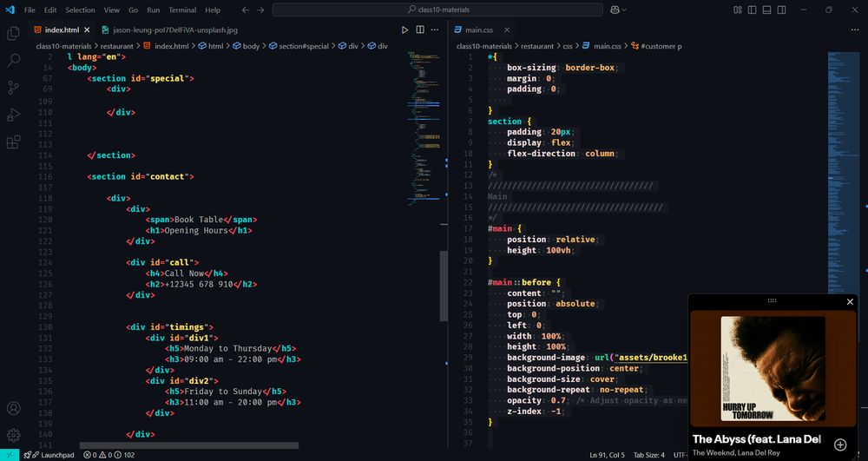This screenshot has height=461, width=868.
Task: Click the html element breadcrumb
Action: pyautogui.click(x=211, y=46)
